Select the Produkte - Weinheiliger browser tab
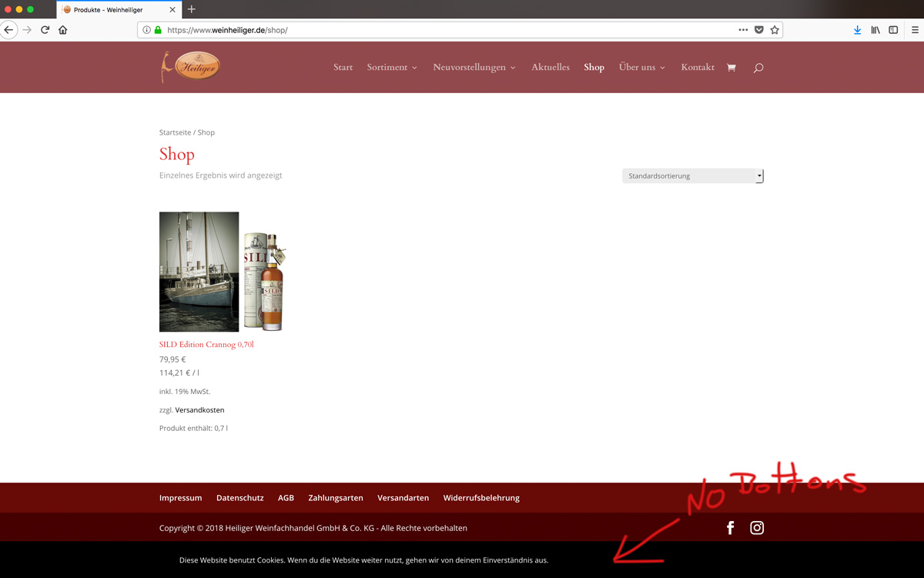924x578 pixels. [119, 10]
